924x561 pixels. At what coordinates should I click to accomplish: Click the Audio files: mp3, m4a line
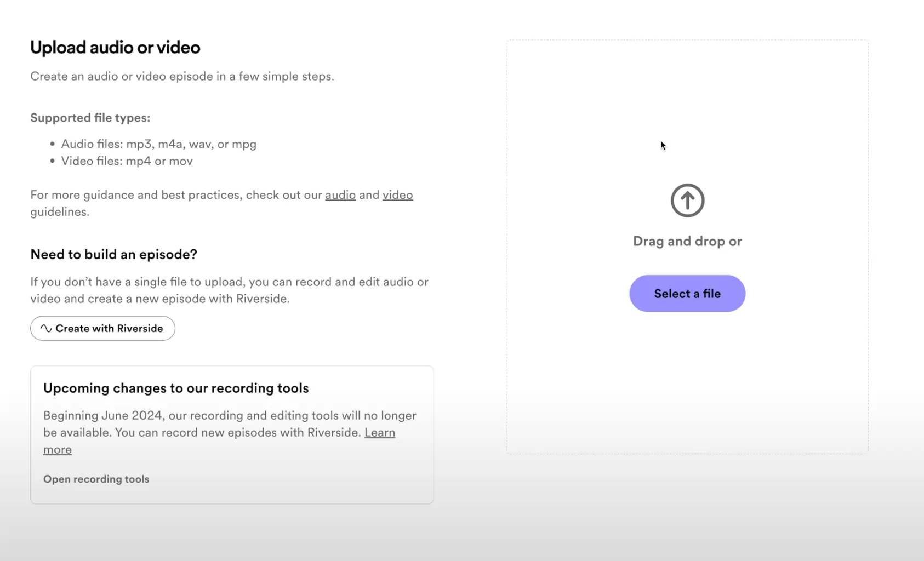click(158, 144)
